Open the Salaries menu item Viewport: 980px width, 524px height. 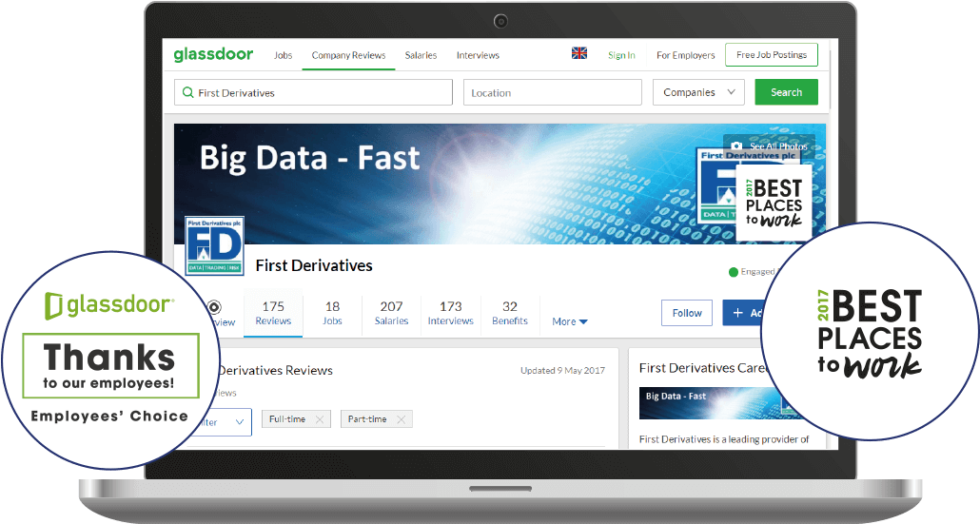click(x=421, y=55)
